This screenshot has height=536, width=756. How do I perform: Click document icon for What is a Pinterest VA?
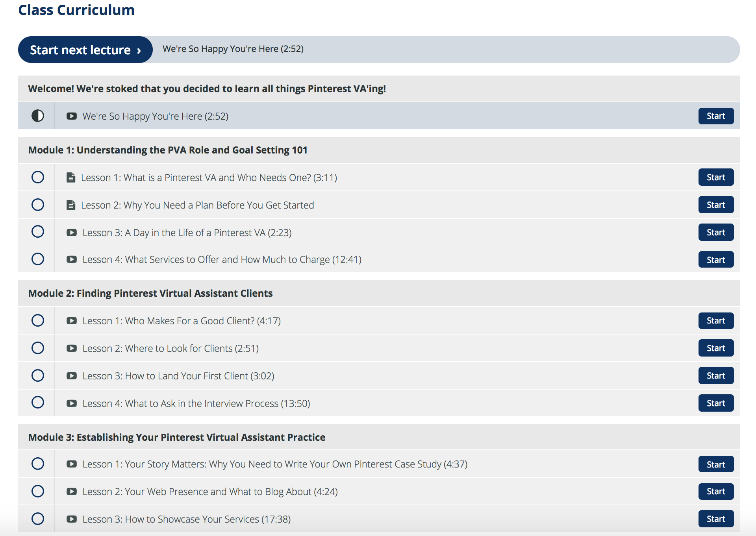pos(71,177)
